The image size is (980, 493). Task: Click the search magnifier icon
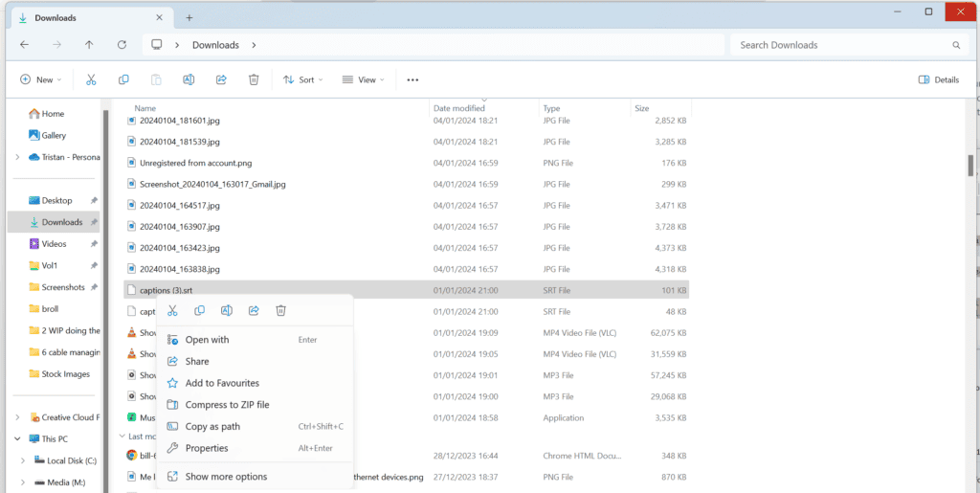pos(956,45)
